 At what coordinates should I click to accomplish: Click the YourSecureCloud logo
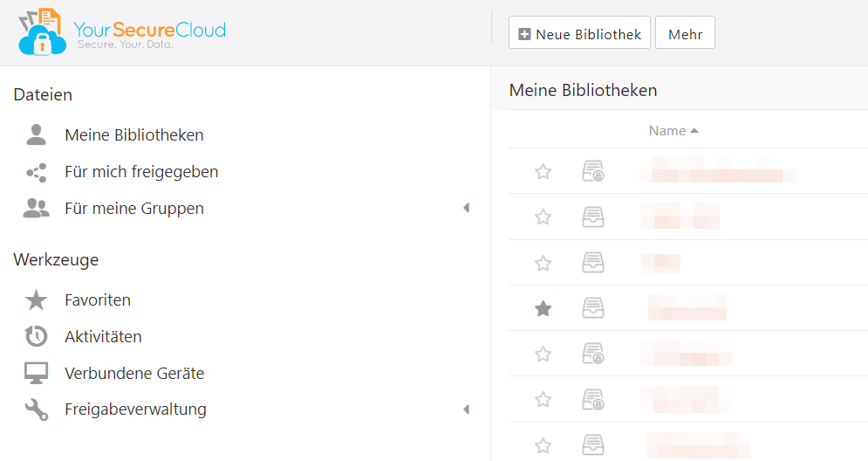pyautogui.click(x=122, y=32)
